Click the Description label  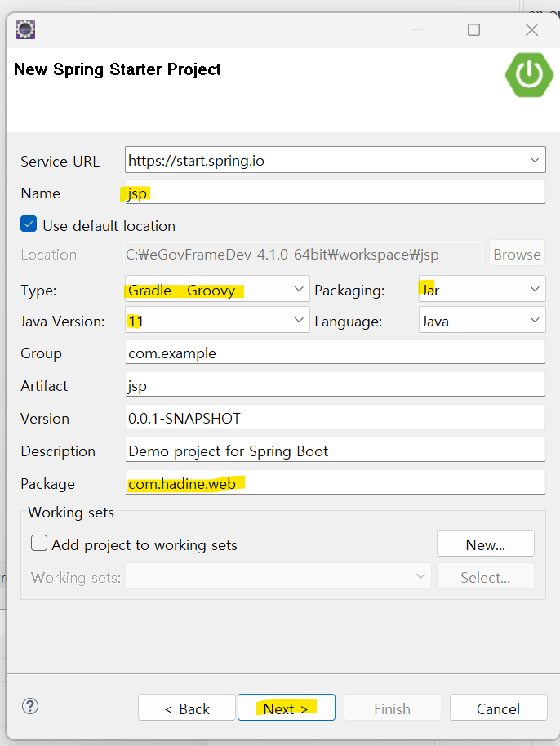click(x=58, y=451)
